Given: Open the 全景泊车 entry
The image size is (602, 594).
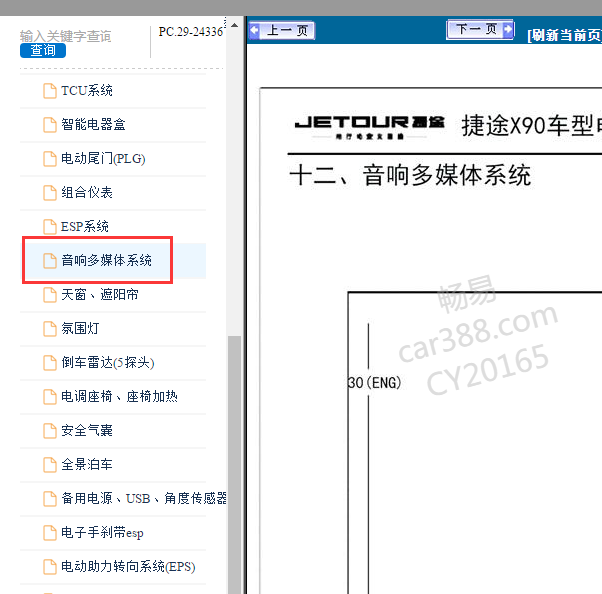Looking at the screenshot, I should [87, 464].
